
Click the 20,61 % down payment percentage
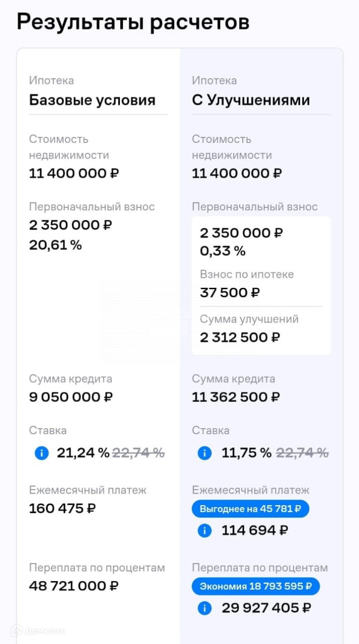55,245
